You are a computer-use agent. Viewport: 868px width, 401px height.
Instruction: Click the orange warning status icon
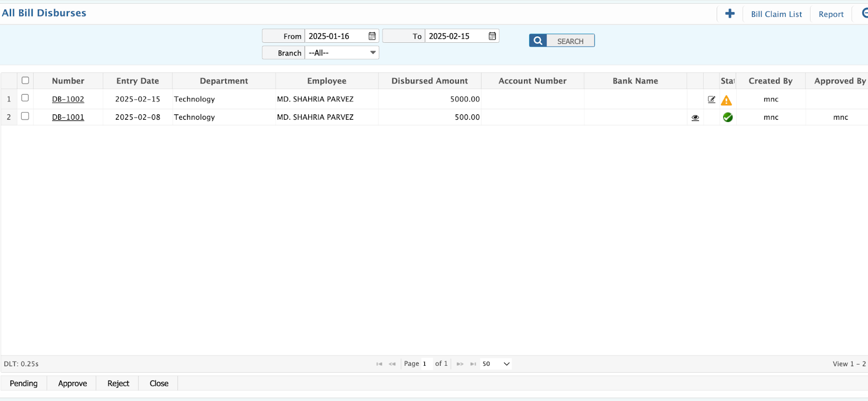(726, 100)
